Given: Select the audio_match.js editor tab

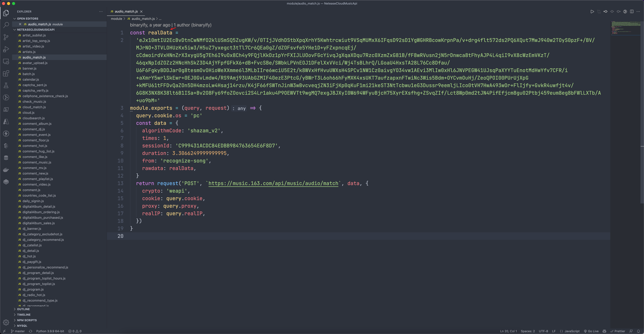Looking at the screenshot, I should [126, 11].
